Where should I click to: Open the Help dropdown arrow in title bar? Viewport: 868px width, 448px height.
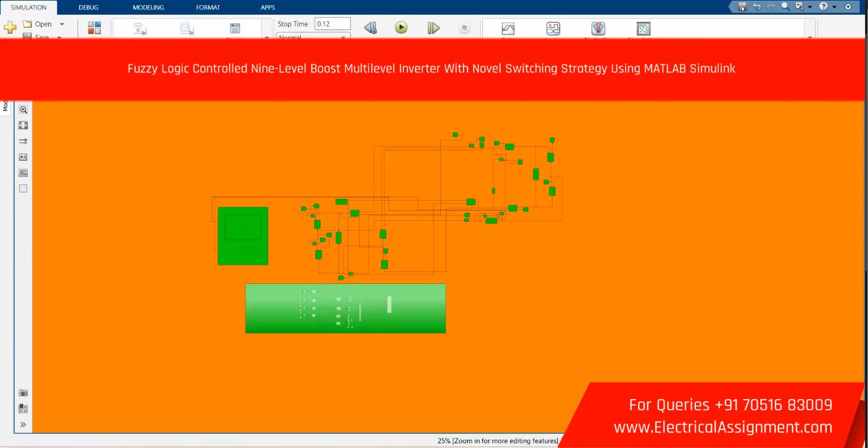click(x=834, y=7)
